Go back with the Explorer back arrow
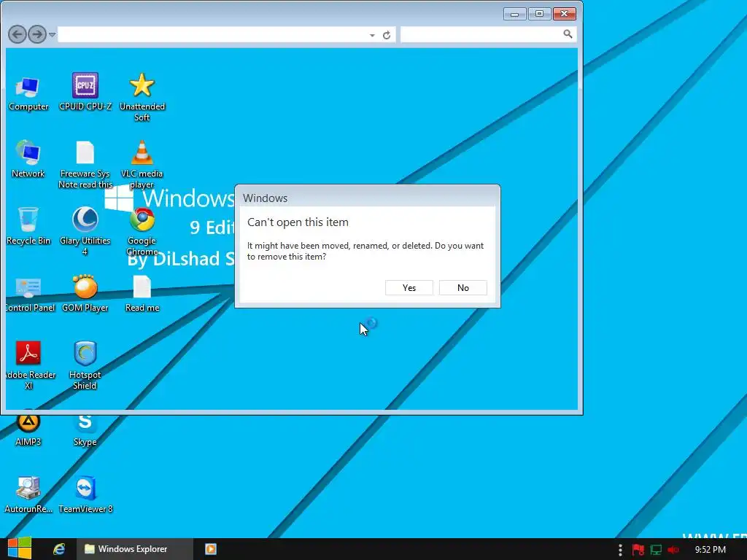The height and width of the screenshot is (560, 747). point(18,34)
